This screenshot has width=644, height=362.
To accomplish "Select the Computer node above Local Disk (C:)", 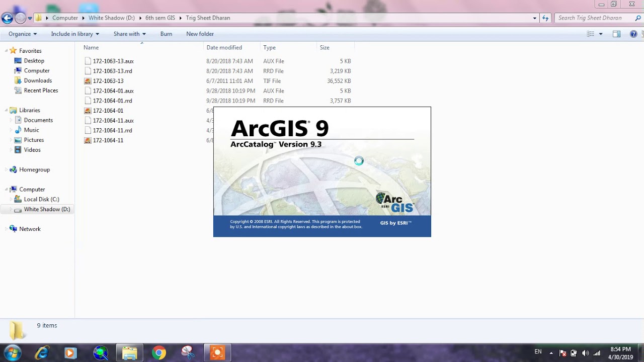I will [32, 190].
